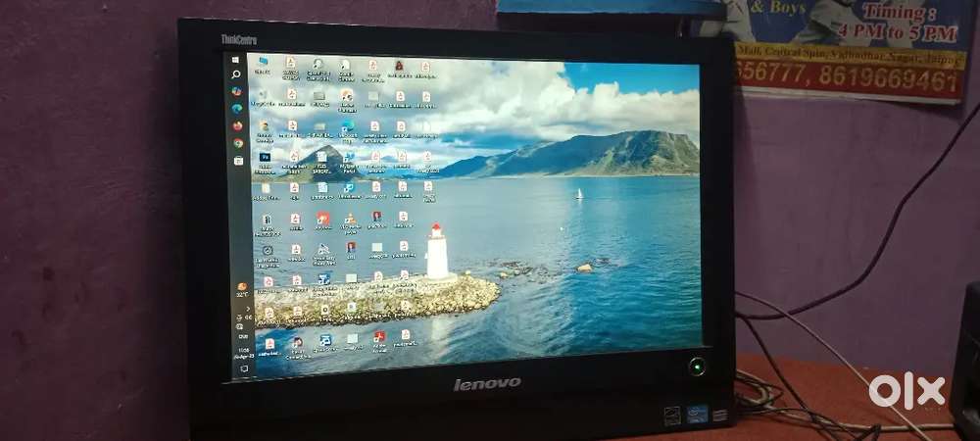980x441 pixels.
Task: Select the Microsoft Edge desktop shortcut
Action: coord(348,129)
